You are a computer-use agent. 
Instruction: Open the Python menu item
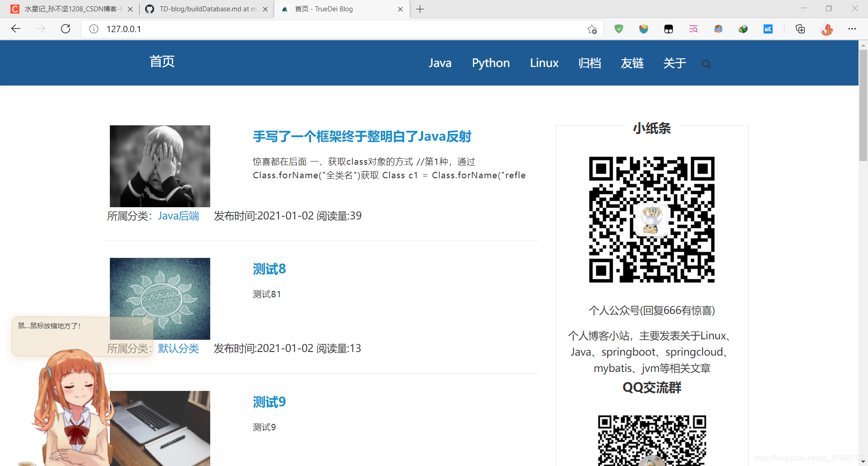pos(491,63)
